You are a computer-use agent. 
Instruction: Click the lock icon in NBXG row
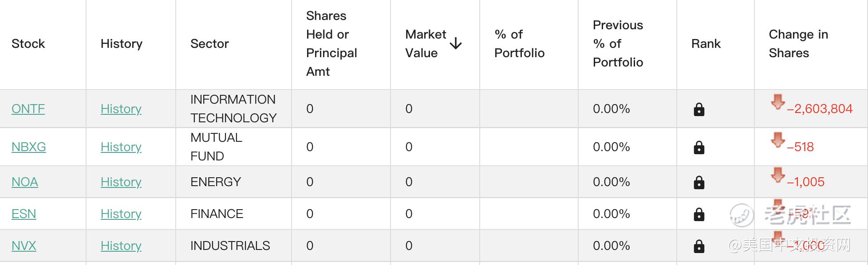[x=699, y=148]
